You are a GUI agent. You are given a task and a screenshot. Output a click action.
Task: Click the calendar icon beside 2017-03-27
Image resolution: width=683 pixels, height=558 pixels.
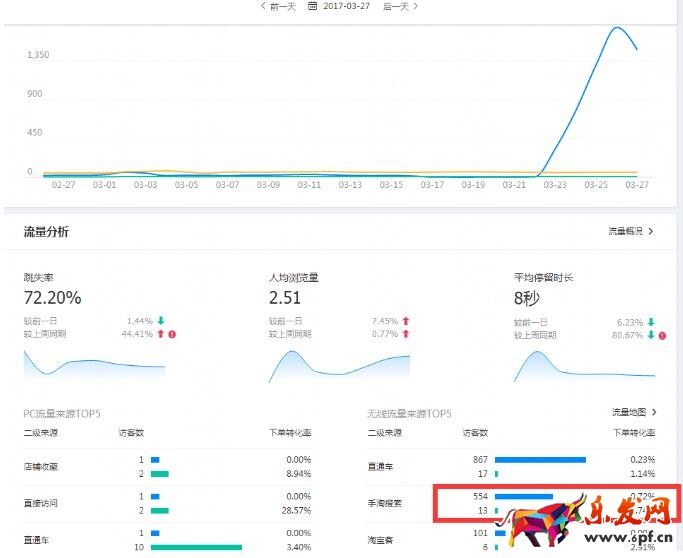tap(313, 6)
